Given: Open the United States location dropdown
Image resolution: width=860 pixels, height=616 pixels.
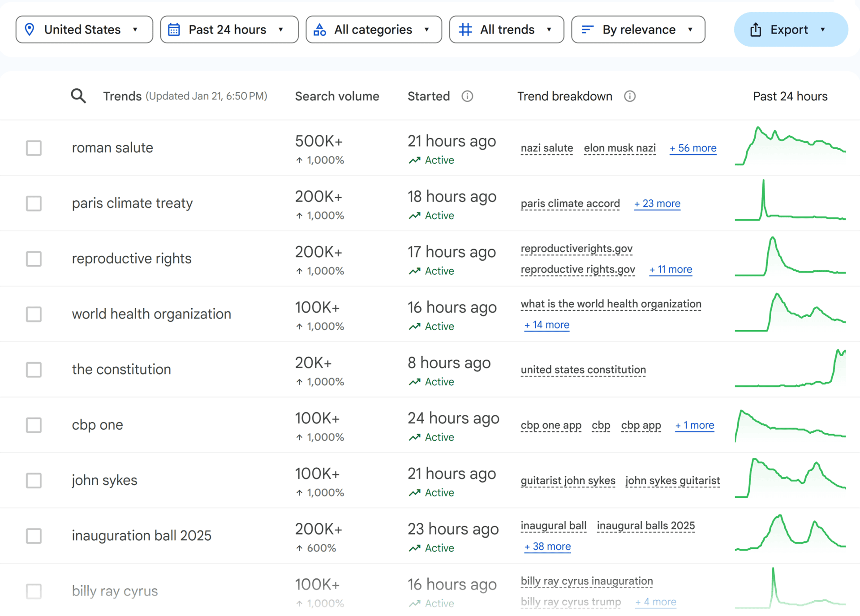Looking at the screenshot, I should [x=84, y=30].
